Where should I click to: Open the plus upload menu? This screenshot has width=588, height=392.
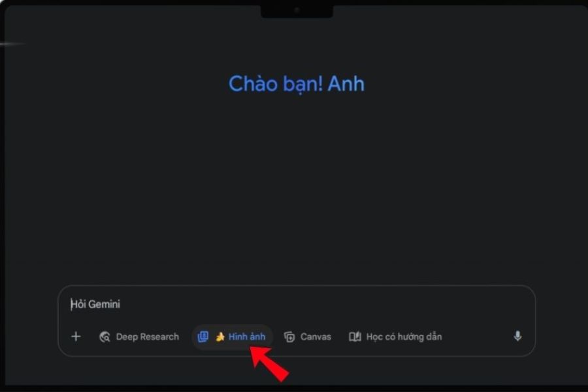76,336
